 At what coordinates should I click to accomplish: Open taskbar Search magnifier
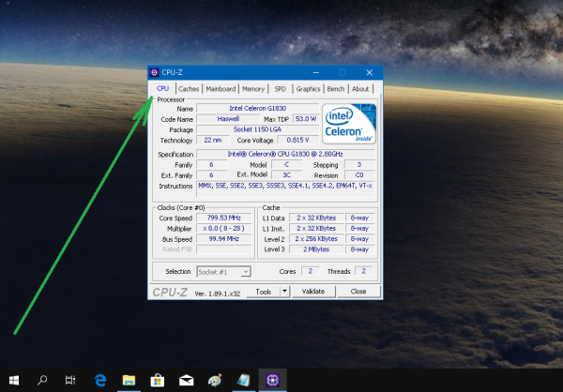42,380
